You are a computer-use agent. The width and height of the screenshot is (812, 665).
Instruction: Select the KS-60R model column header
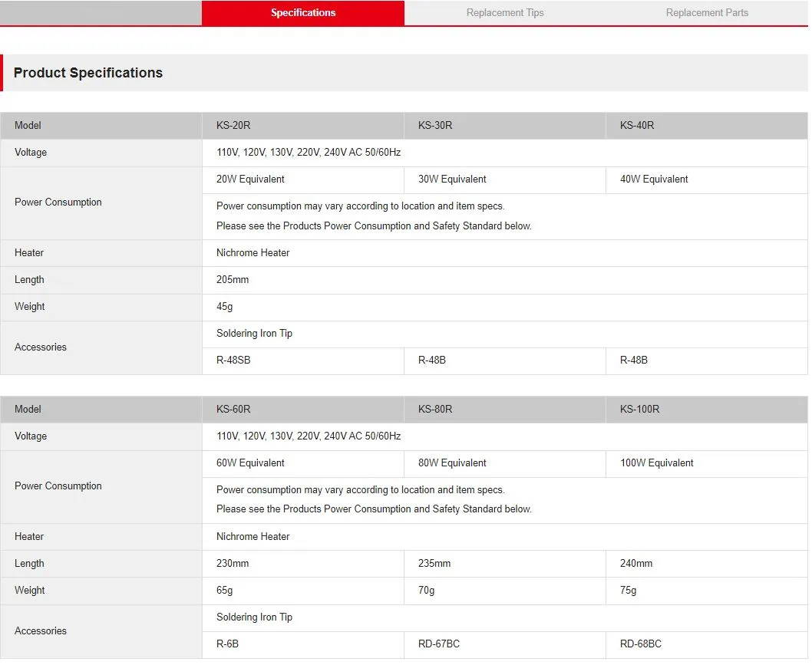click(x=233, y=409)
